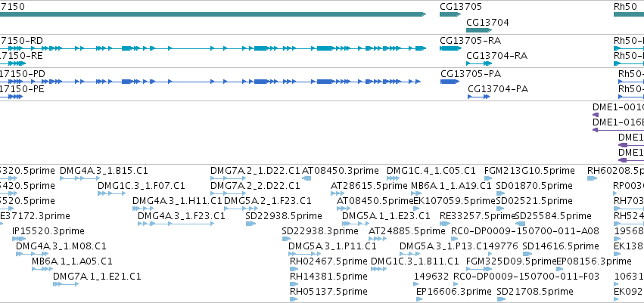The image size is (644, 303).
Task: Click the 149632 feature label
Action: (431, 277)
